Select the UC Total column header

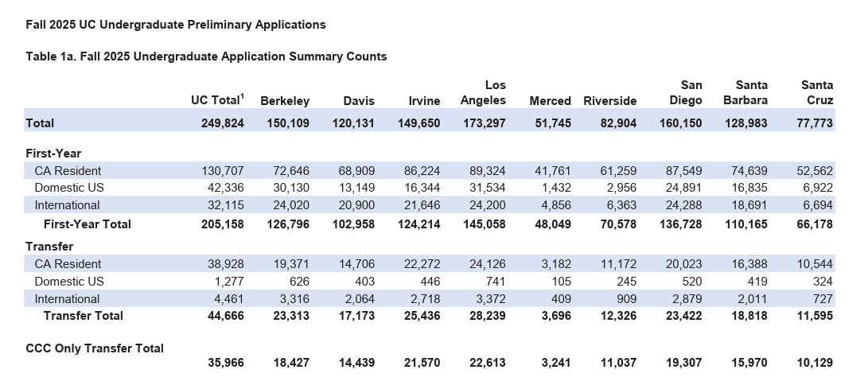click(x=217, y=100)
